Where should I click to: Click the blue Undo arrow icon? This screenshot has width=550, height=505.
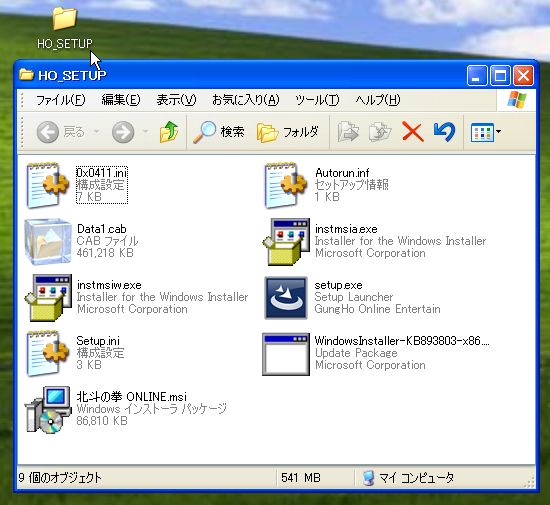(x=444, y=132)
